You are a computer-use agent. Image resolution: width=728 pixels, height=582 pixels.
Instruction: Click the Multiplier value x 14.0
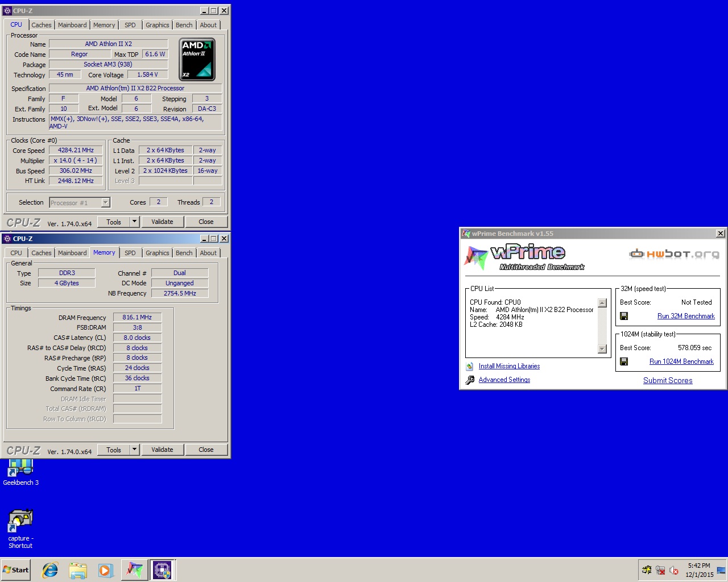(x=76, y=160)
